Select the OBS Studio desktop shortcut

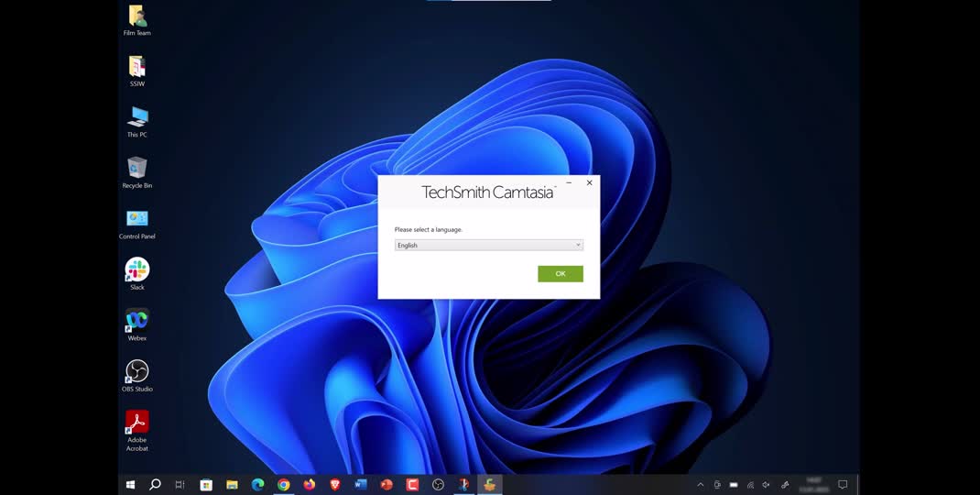(x=136, y=376)
